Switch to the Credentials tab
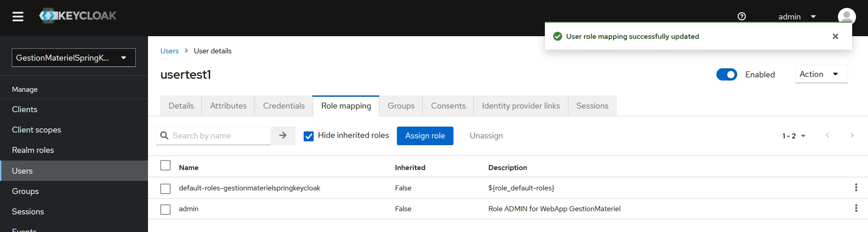Image resolution: width=868 pixels, height=232 pixels. [x=284, y=106]
